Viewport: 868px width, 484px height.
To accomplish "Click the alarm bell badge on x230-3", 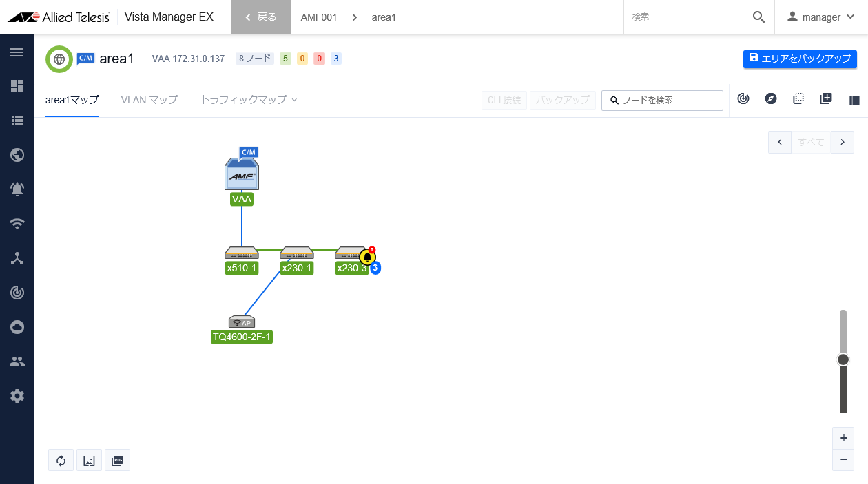I will (x=368, y=257).
